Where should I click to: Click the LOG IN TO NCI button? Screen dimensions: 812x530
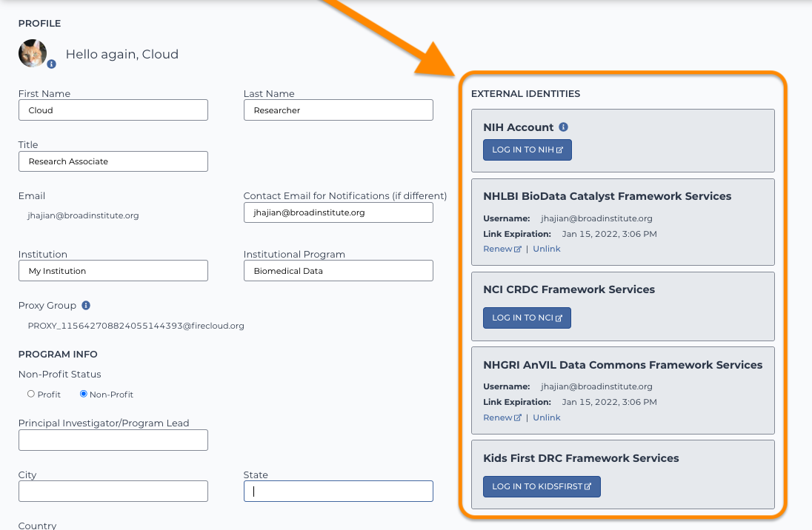[527, 318]
